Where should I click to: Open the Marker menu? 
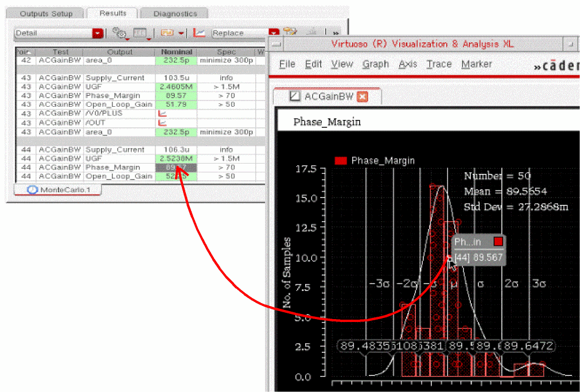coord(476,64)
